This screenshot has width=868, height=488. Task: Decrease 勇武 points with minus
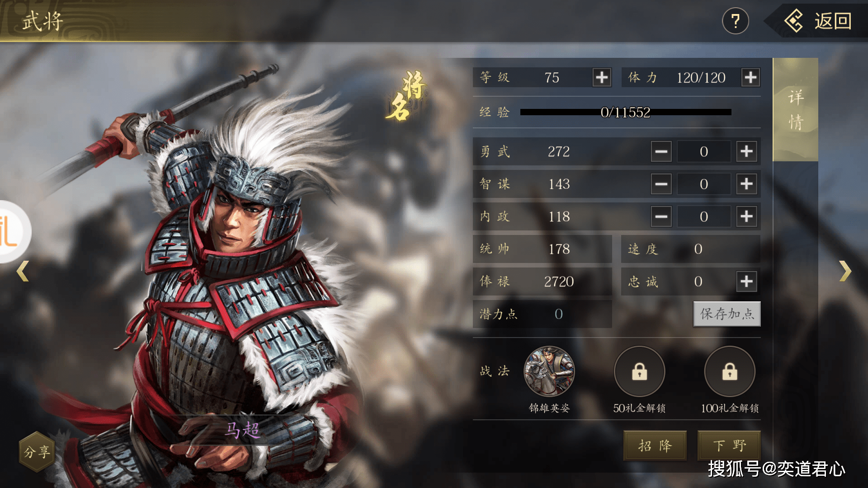[x=661, y=151]
